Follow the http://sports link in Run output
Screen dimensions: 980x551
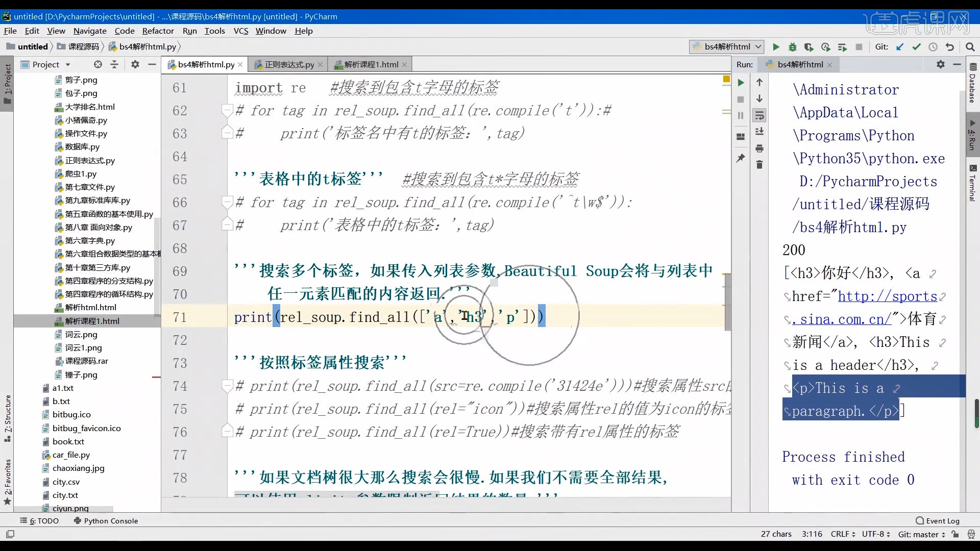[888, 296]
